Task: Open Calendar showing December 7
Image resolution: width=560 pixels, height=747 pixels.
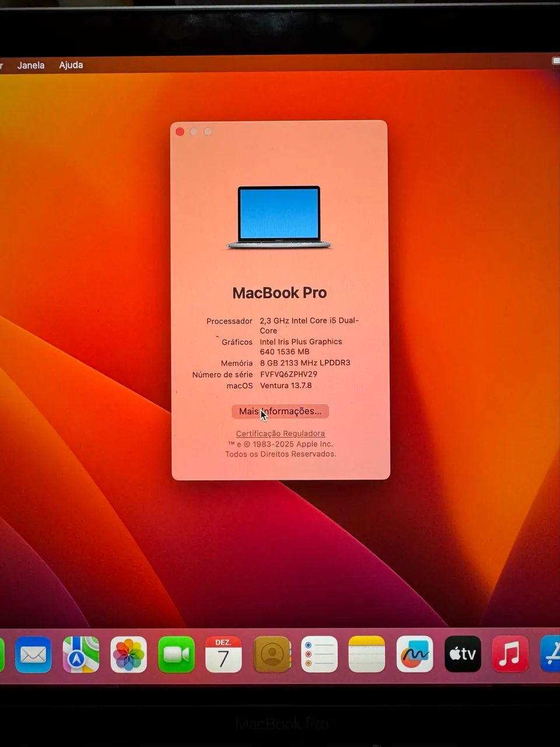Action: click(x=223, y=654)
